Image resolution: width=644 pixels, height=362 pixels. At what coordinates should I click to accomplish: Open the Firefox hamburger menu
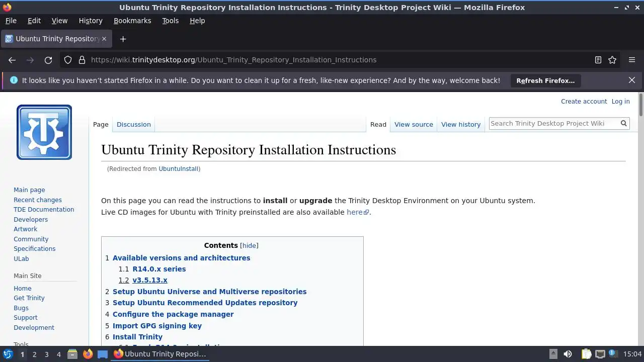(632, 60)
